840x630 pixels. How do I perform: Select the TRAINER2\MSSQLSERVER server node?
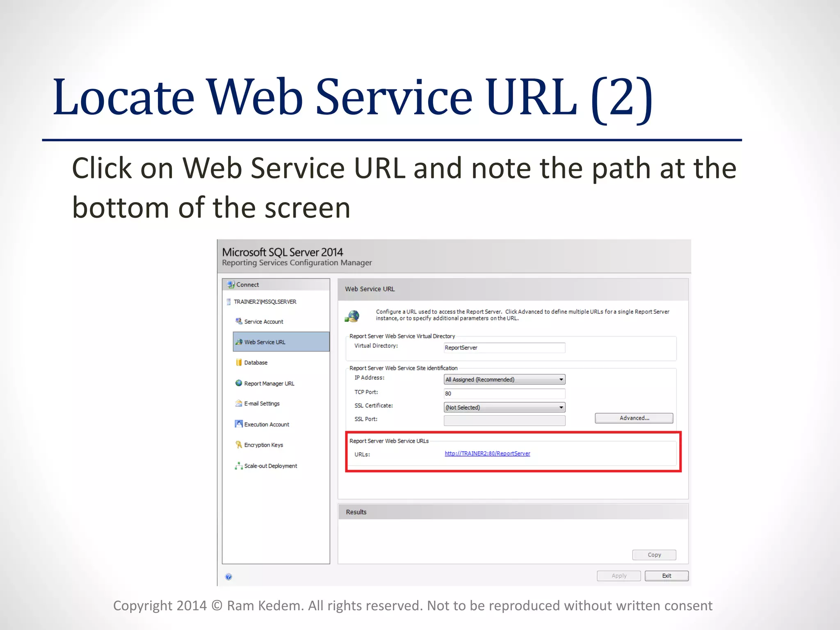click(265, 302)
